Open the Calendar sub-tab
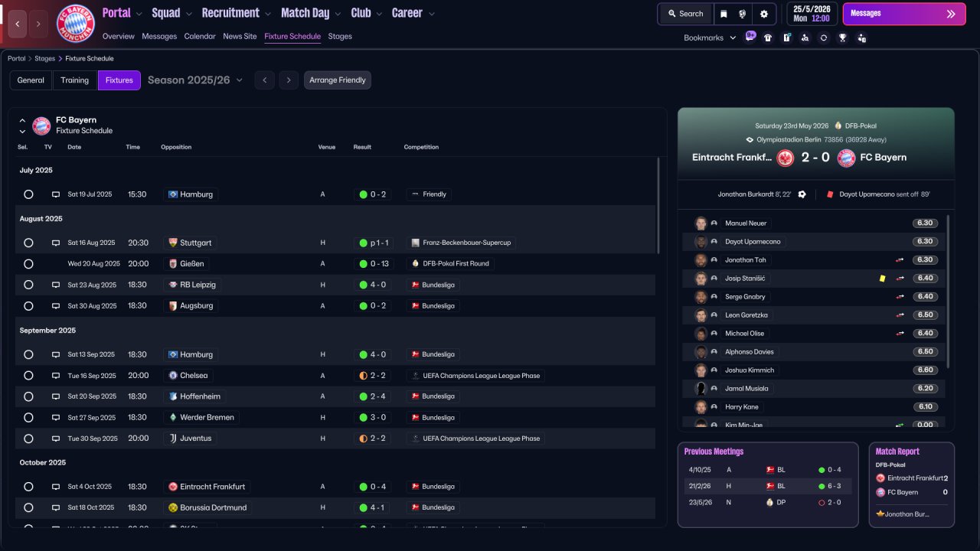980x551 pixels. click(200, 36)
